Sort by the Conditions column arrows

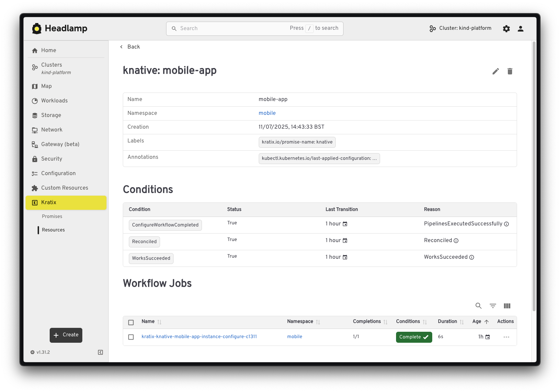coord(425,322)
